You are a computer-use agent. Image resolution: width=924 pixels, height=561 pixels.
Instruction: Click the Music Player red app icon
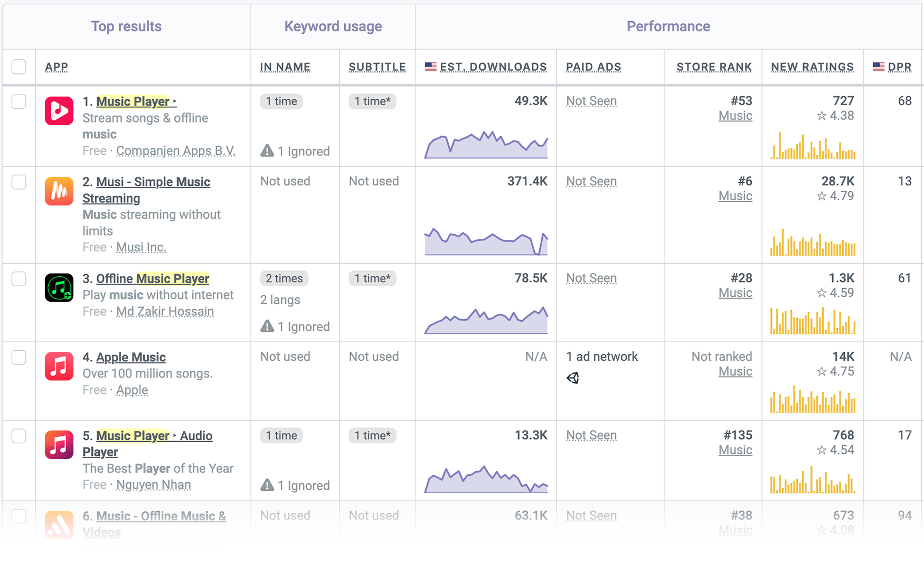[59, 110]
